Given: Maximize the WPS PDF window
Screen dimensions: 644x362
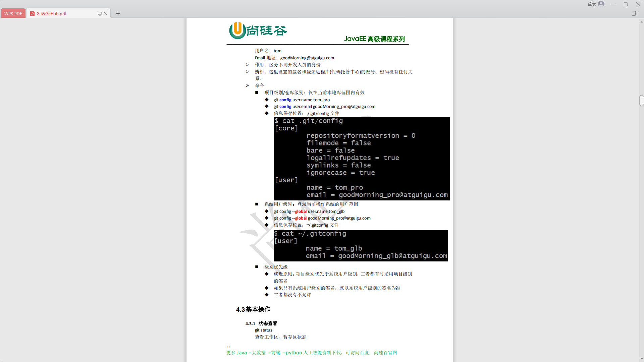Looking at the screenshot, I should (626, 4).
